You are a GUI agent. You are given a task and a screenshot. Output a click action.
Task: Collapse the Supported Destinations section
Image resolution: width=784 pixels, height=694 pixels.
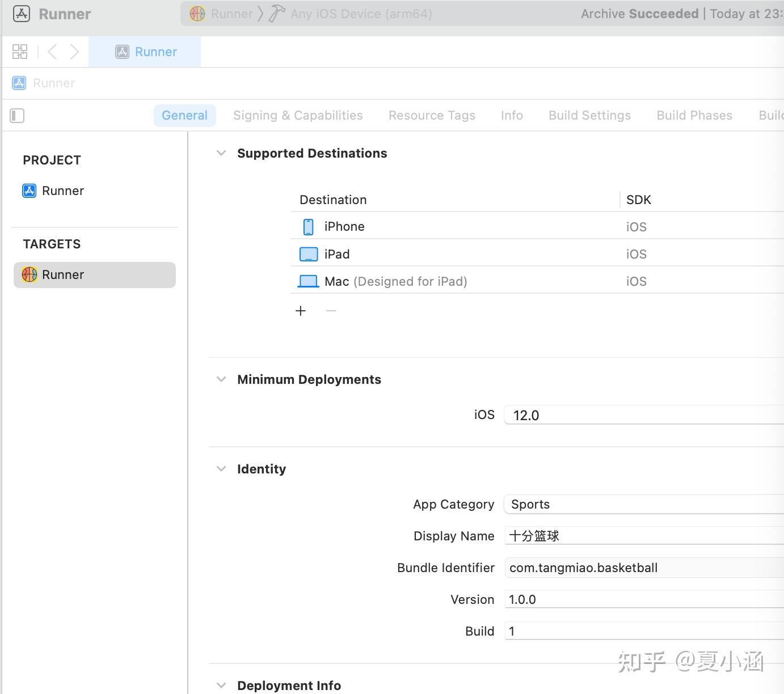click(221, 153)
